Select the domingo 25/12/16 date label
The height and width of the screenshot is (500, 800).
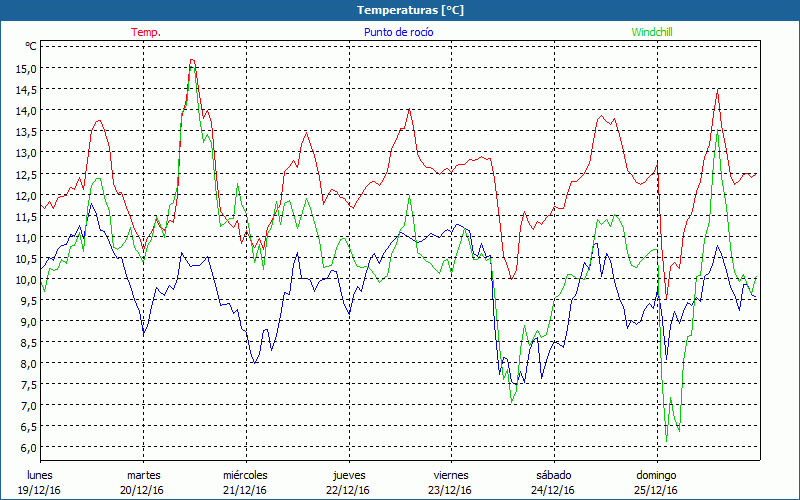tap(656, 482)
